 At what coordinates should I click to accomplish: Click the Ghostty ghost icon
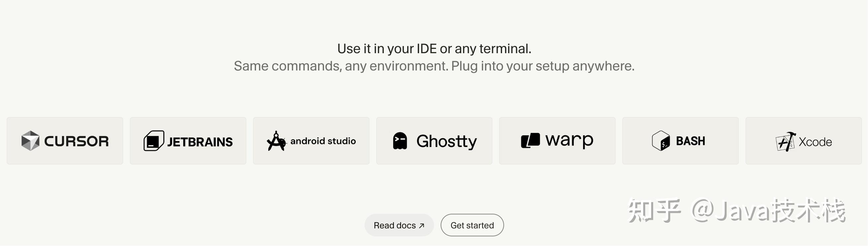[x=400, y=141]
